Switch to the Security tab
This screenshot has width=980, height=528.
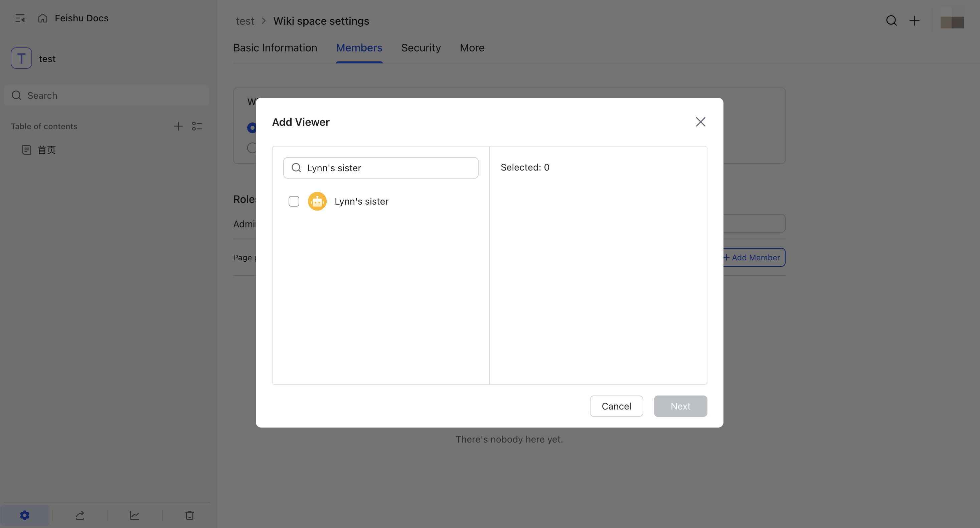pyautogui.click(x=421, y=47)
